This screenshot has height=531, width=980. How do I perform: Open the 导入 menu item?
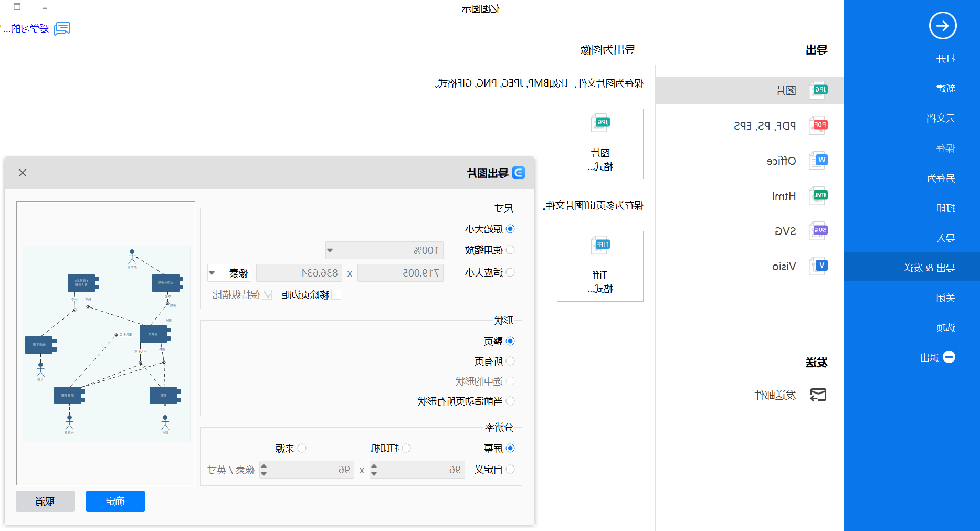(x=945, y=238)
